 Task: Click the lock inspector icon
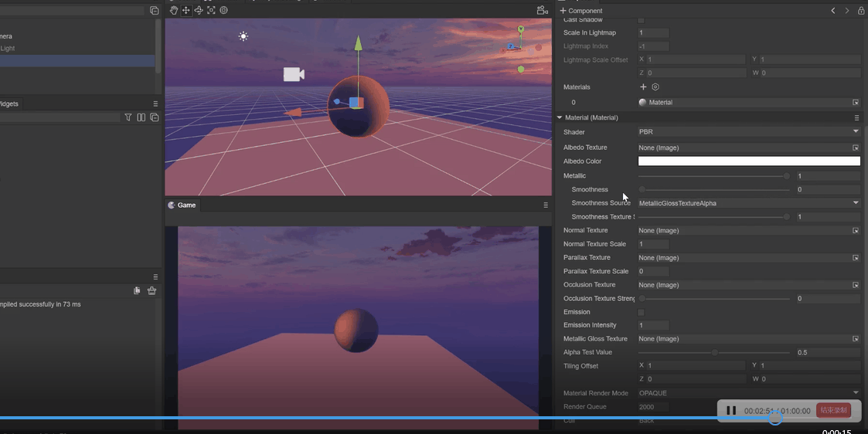pos(861,11)
